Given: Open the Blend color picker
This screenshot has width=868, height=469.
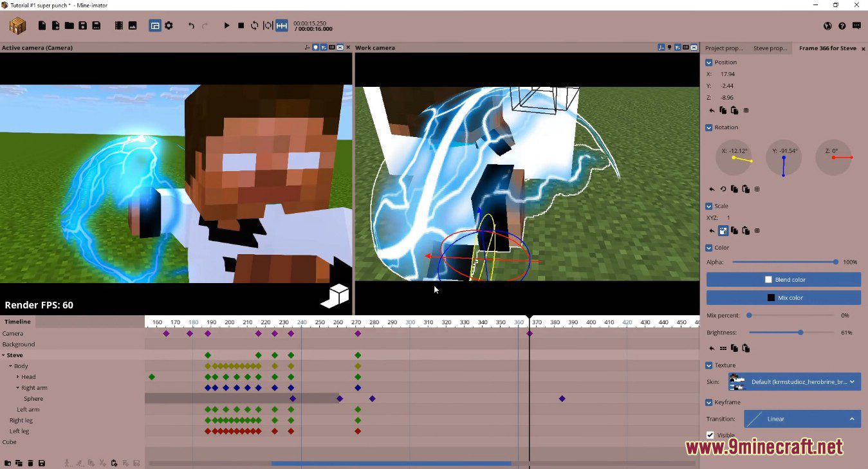Looking at the screenshot, I should pos(784,280).
